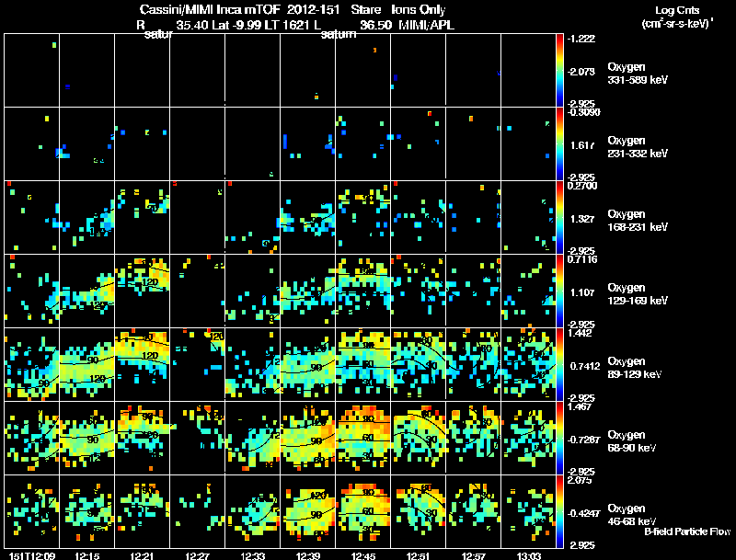
Task: Open the 12:21 panel in the 89-129 keV row
Action: point(143,364)
